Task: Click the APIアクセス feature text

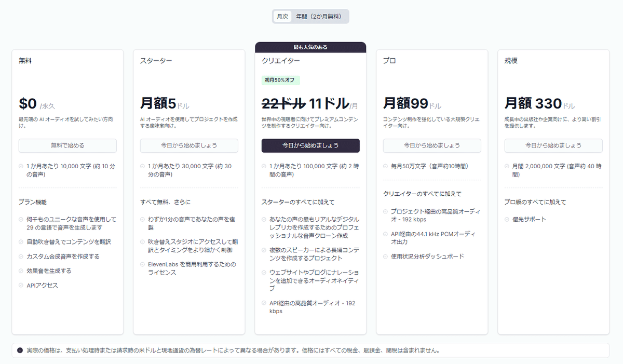Action: click(x=42, y=286)
